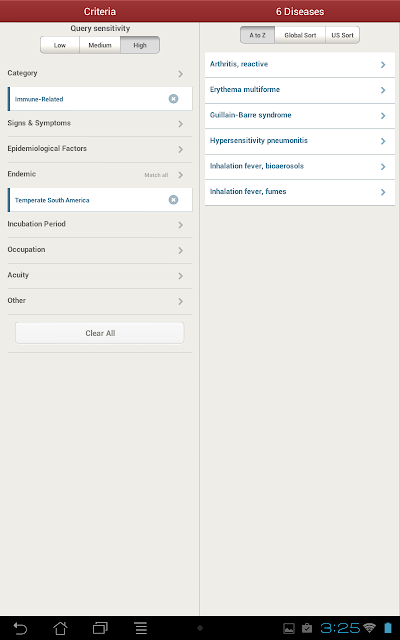Tap the Wi-Fi status icon
This screenshot has width=400, height=640.
pyautogui.click(x=370, y=628)
